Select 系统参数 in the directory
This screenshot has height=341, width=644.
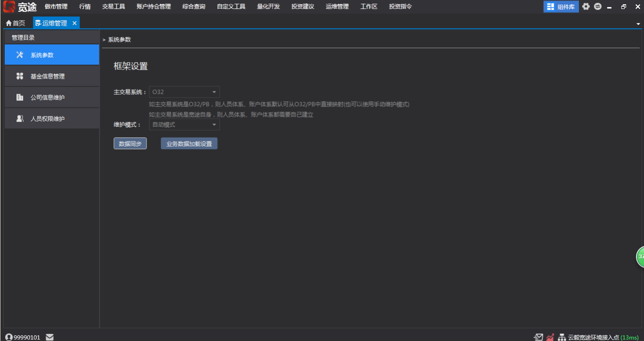click(x=52, y=55)
